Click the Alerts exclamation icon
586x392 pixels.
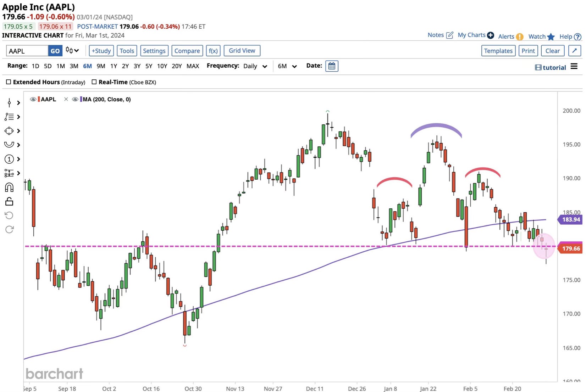point(520,37)
